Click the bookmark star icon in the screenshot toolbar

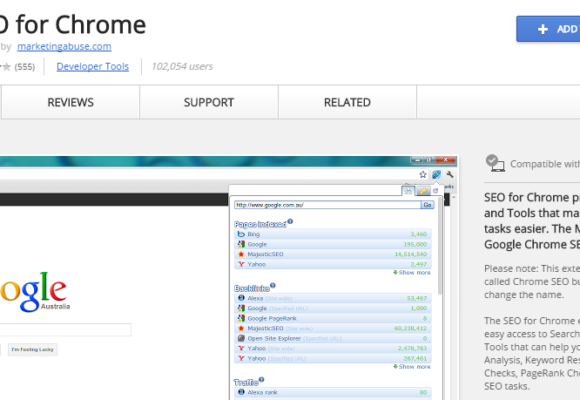pos(423,174)
